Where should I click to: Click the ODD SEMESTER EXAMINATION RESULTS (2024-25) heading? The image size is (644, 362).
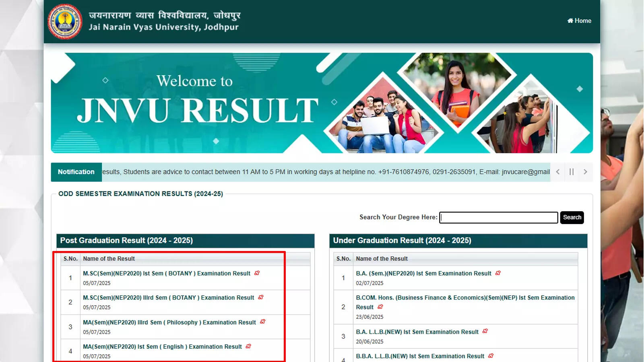(x=140, y=194)
